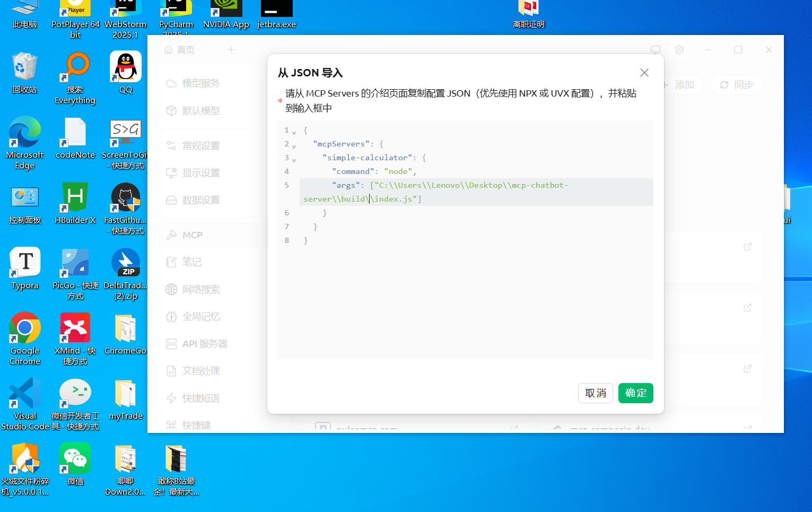Click the 取消 cancel button

[595, 393]
